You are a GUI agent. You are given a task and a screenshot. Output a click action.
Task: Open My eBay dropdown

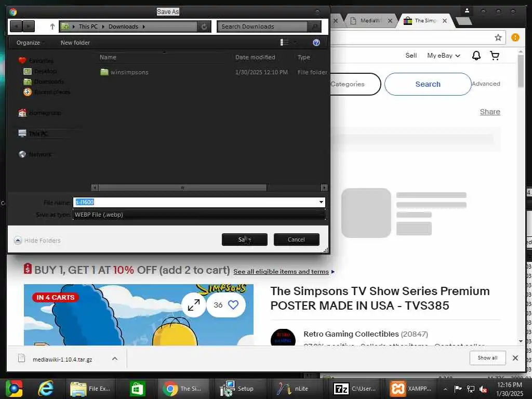click(444, 55)
